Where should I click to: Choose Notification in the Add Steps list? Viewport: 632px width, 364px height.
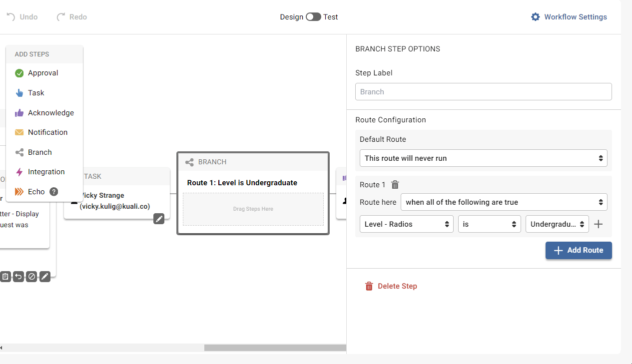pos(47,132)
